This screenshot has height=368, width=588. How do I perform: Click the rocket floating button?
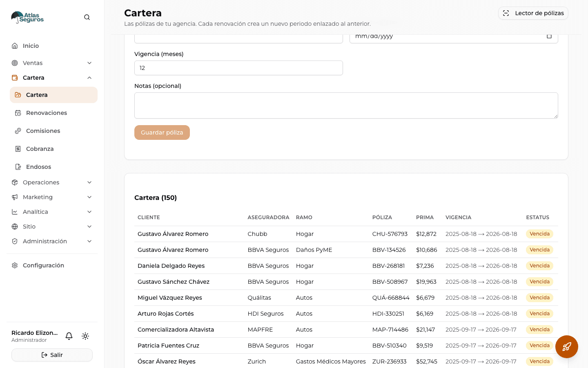[567, 347]
